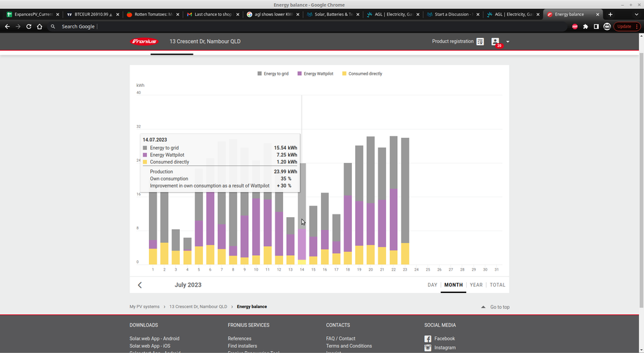Toggle Energy to grid legend series
644x353 pixels.
pyautogui.click(x=275, y=74)
